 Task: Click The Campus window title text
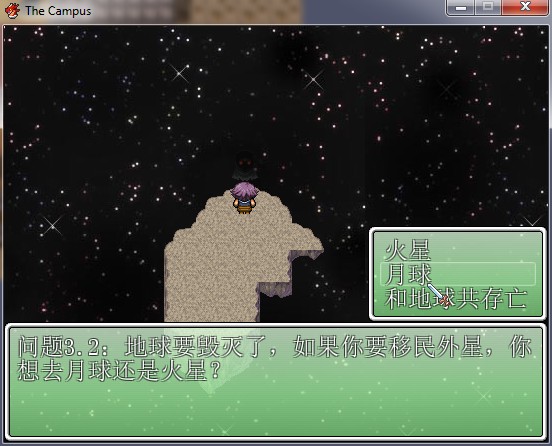click(58, 11)
